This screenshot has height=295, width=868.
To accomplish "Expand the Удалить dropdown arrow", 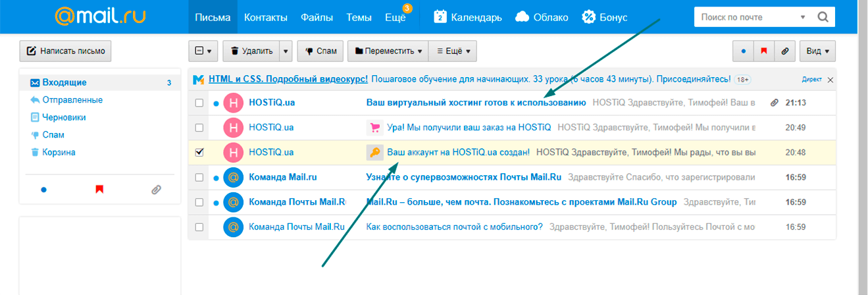I will pos(286,50).
